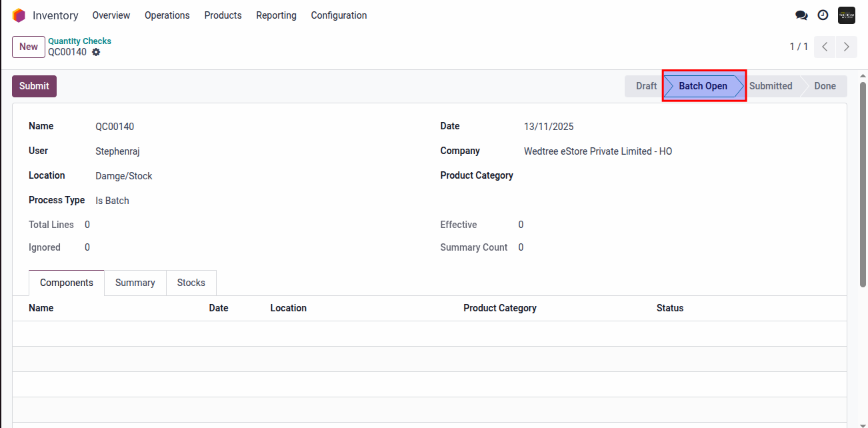Switch to the Stocks tab
868x428 pixels.
tap(191, 283)
